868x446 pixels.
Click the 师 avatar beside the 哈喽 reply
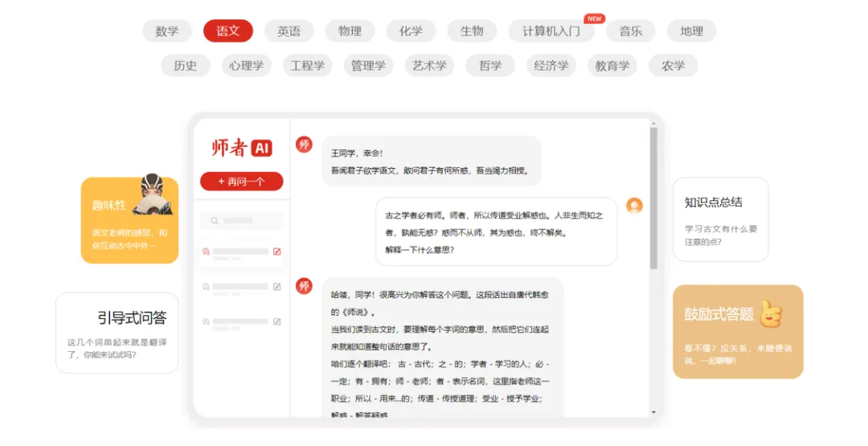click(304, 286)
